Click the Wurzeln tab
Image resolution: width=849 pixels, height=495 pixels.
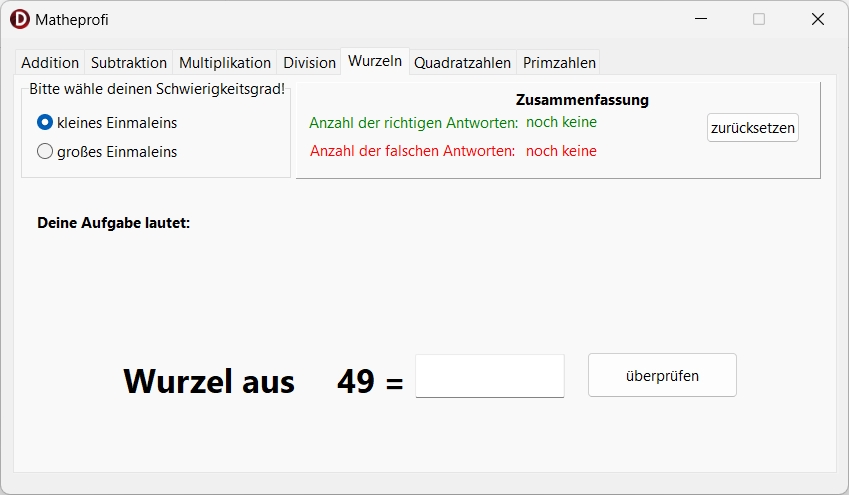coord(375,61)
